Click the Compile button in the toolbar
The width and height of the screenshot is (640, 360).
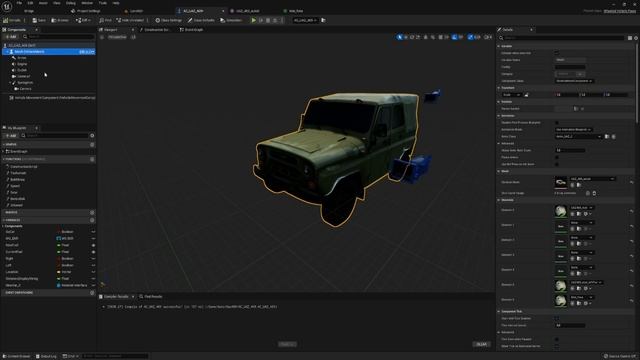tap(12, 20)
